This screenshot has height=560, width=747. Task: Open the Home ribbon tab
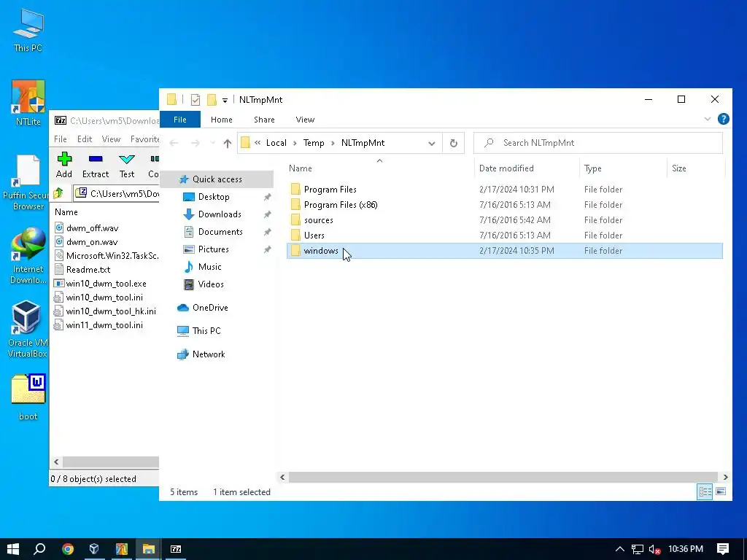tap(222, 120)
